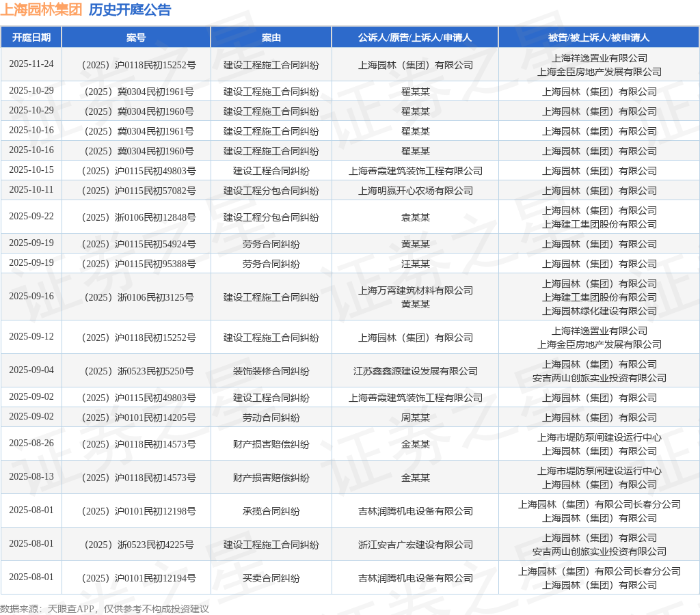
Task: Click the date 2025-09-22
Action: (x=31, y=217)
